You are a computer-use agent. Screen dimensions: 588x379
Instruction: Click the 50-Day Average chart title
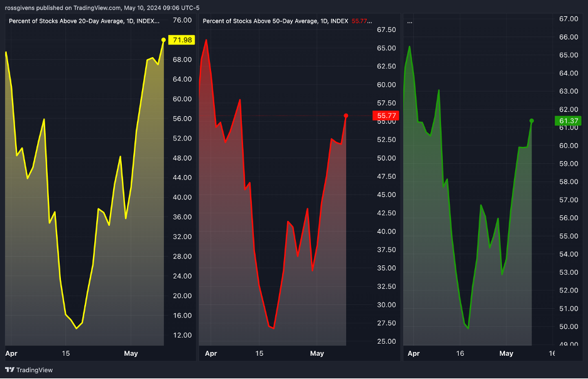[x=275, y=21]
